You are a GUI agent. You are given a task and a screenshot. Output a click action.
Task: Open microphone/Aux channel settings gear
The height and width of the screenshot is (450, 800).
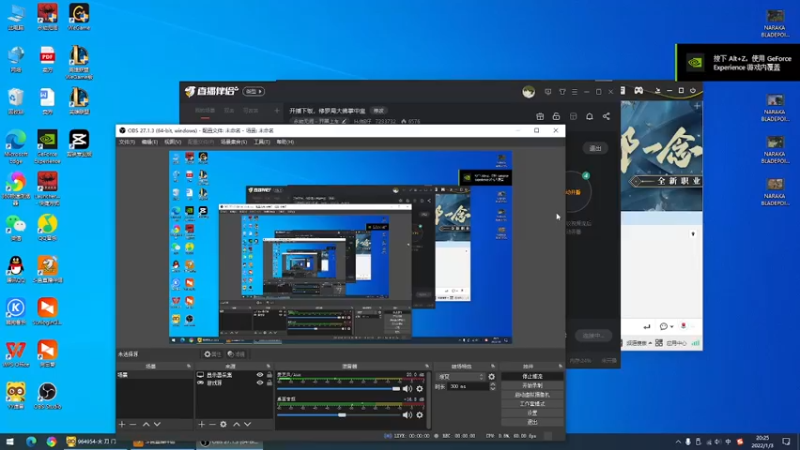tap(419, 389)
